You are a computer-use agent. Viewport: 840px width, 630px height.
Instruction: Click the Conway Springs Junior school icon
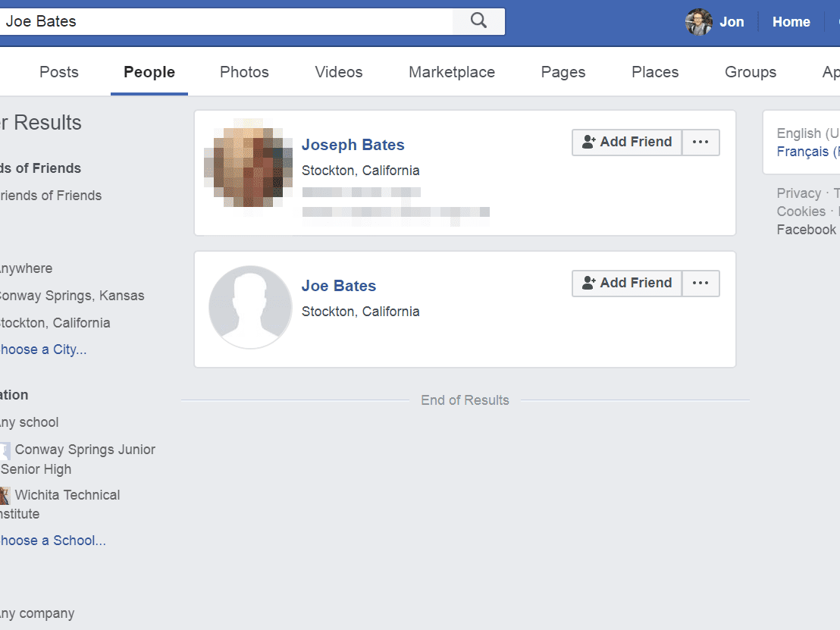[x=5, y=450]
